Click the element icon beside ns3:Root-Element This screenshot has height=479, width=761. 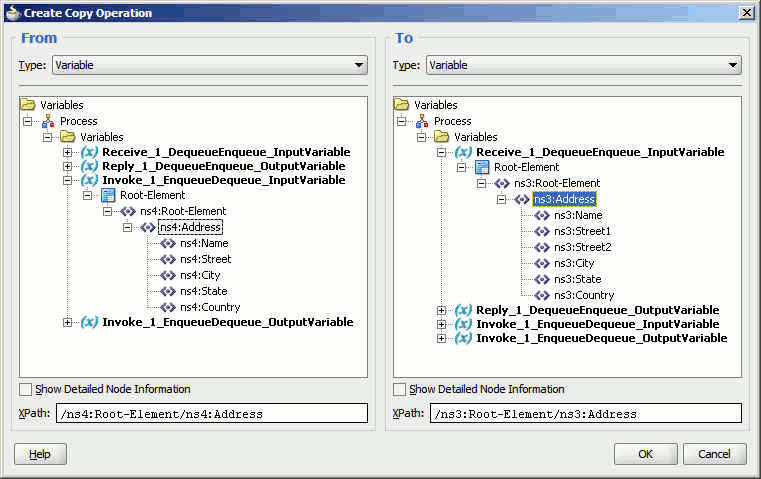(x=502, y=183)
